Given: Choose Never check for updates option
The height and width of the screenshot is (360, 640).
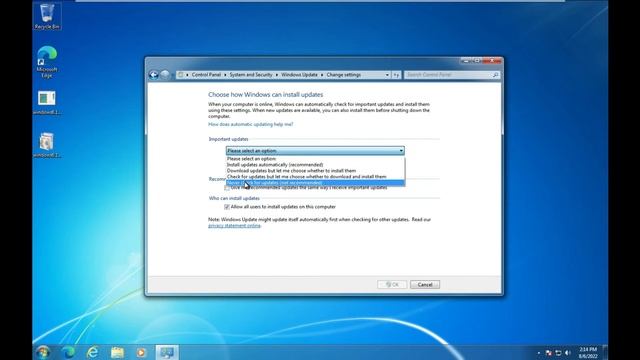Looking at the screenshot, I should point(315,183).
